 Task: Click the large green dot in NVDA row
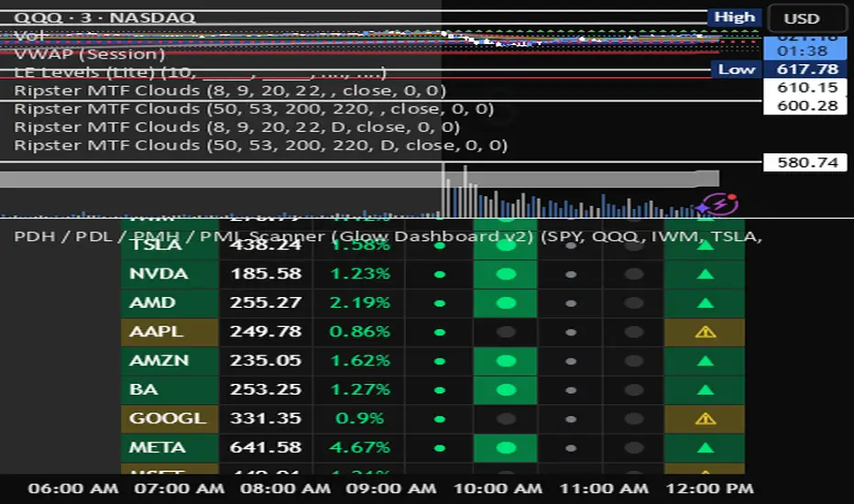pos(506,274)
